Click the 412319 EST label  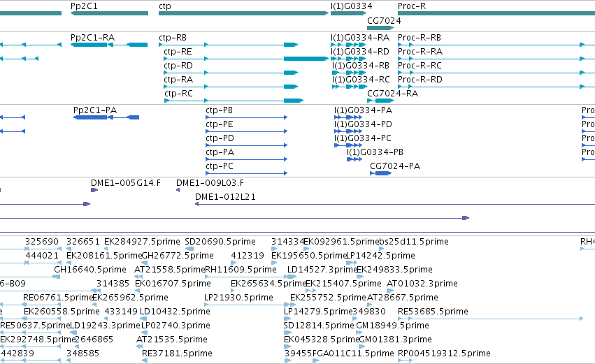[x=248, y=256]
